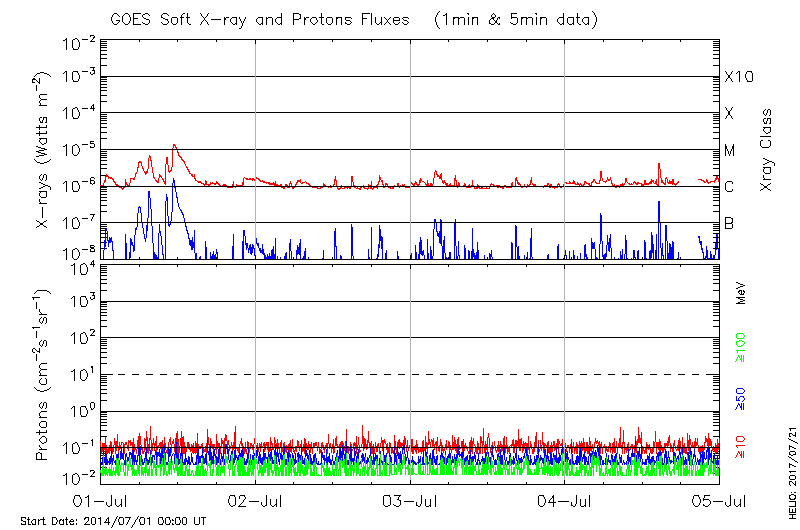The width and height of the screenshot is (800, 530).
Task: Click the Start Date text at bottom
Action: (113, 521)
